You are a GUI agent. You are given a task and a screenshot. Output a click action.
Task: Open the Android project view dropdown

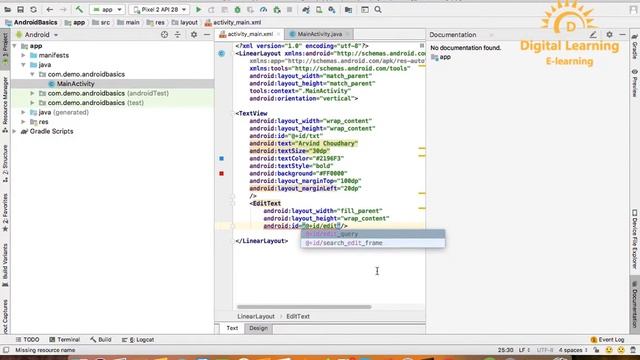pyautogui.click(x=37, y=35)
